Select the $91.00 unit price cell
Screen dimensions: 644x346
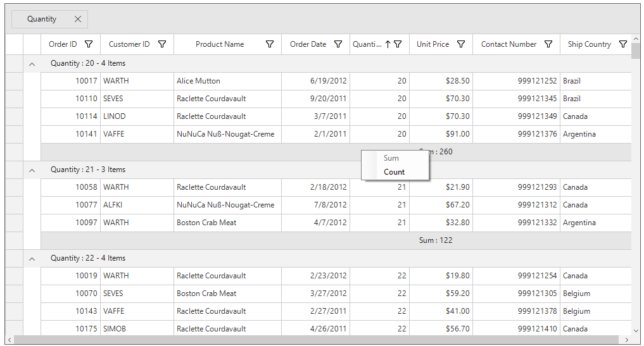click(441, 134)
